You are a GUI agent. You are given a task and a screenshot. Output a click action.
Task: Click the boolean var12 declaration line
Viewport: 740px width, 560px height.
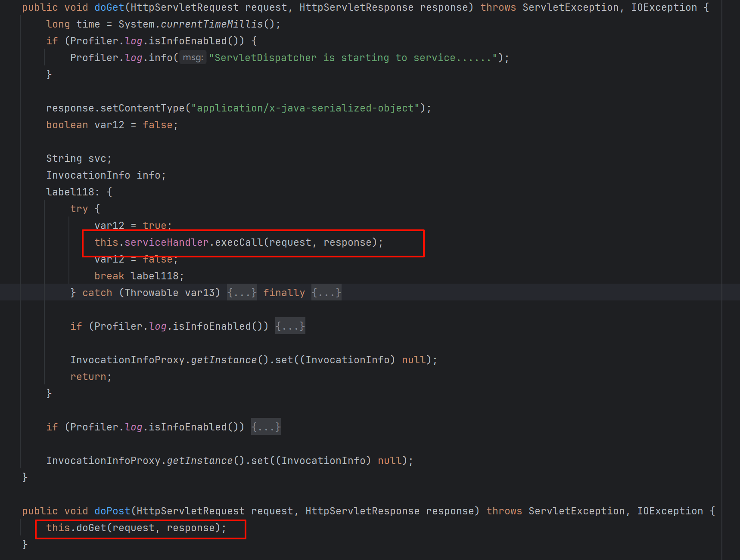111,125
